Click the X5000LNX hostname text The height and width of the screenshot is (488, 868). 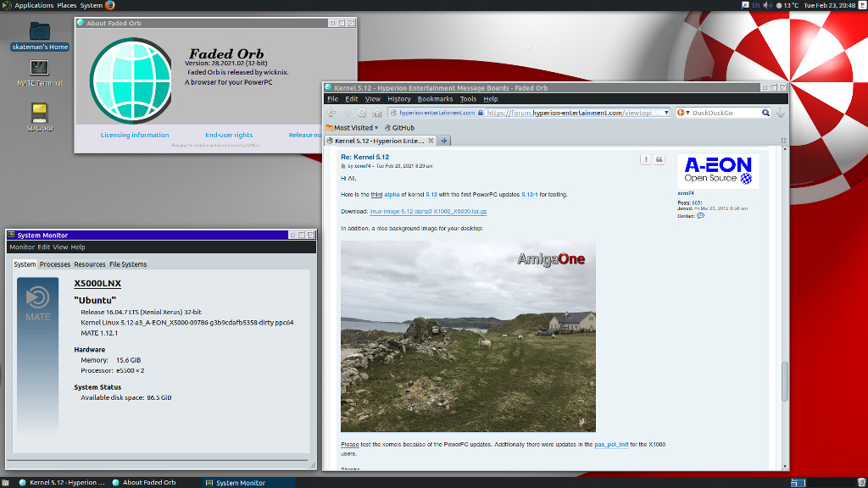tap(97, 283)
